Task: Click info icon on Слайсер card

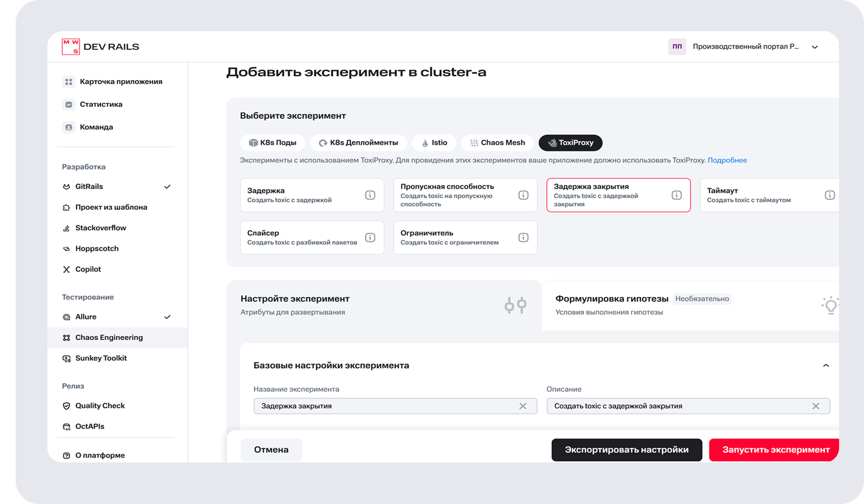Action: pos(370,237)
